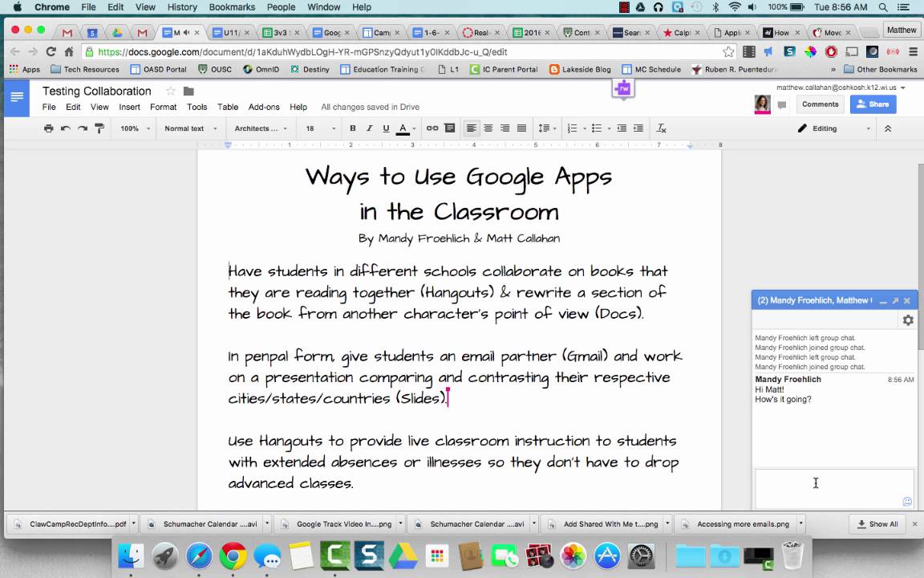Open the App Store from the Dock

coord(607,556)
